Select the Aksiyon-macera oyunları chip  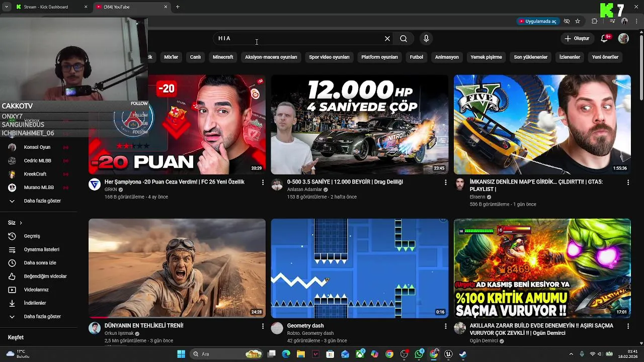(271, 57)
